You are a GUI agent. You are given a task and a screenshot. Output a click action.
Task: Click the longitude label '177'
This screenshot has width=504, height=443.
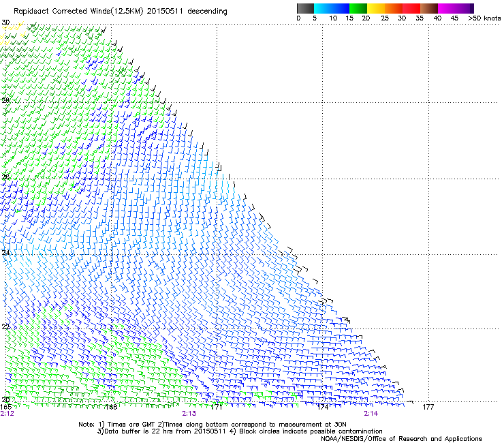428,407
